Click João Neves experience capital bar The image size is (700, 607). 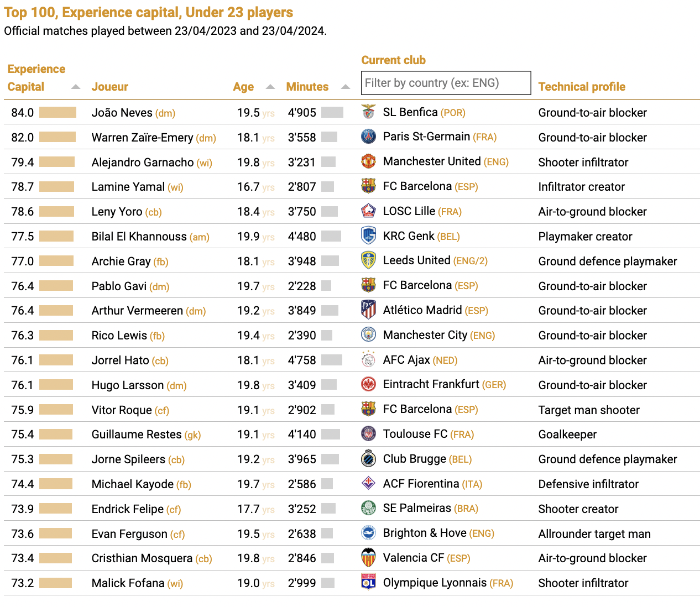tap(58, 112)
